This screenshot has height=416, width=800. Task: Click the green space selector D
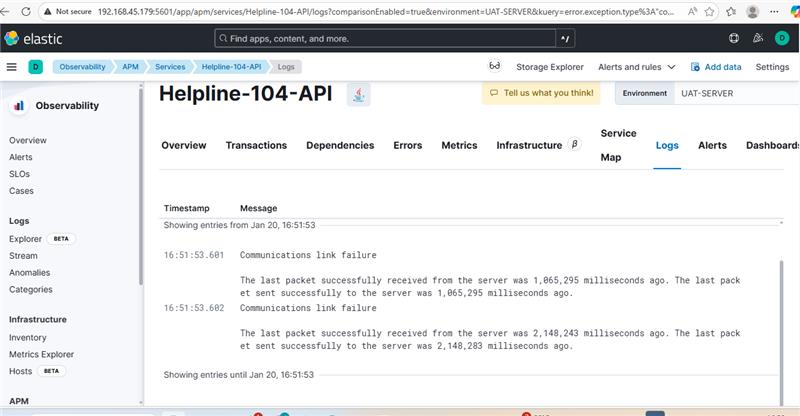[x=35, y=67]
